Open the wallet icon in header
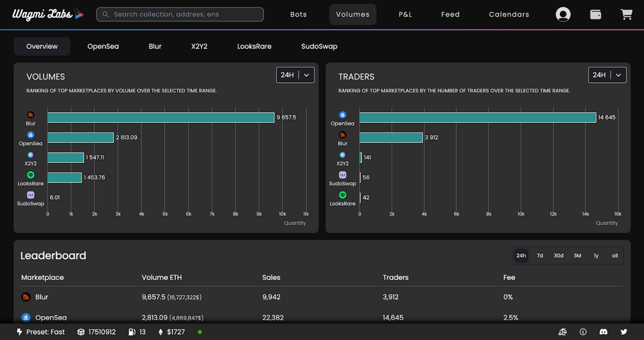 click(x=595, y=14)
